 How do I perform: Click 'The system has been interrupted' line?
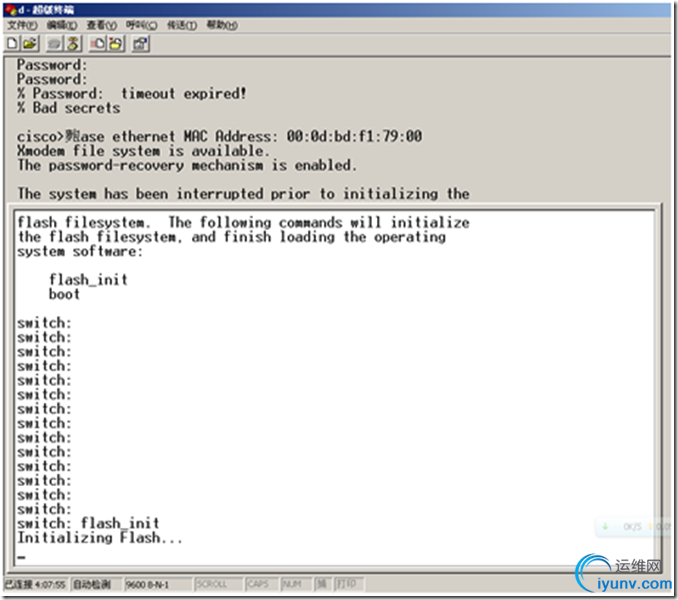tap(243, 194)
